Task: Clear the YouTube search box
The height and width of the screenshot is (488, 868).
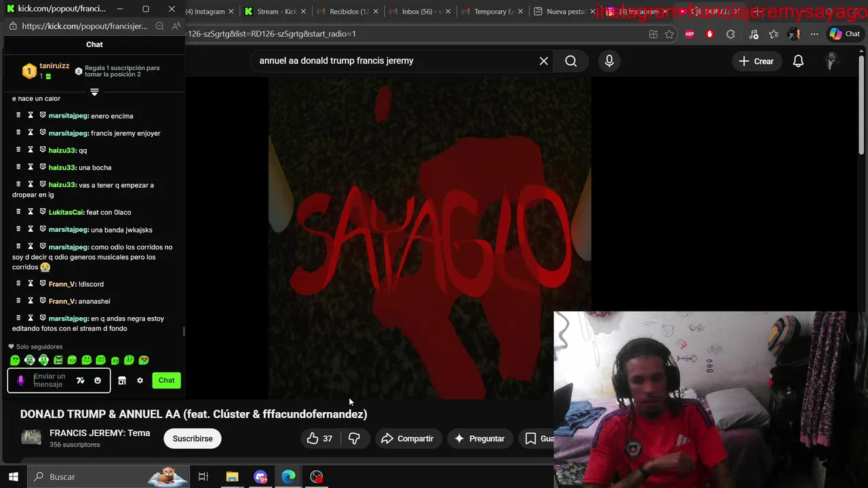Action: 544,61
